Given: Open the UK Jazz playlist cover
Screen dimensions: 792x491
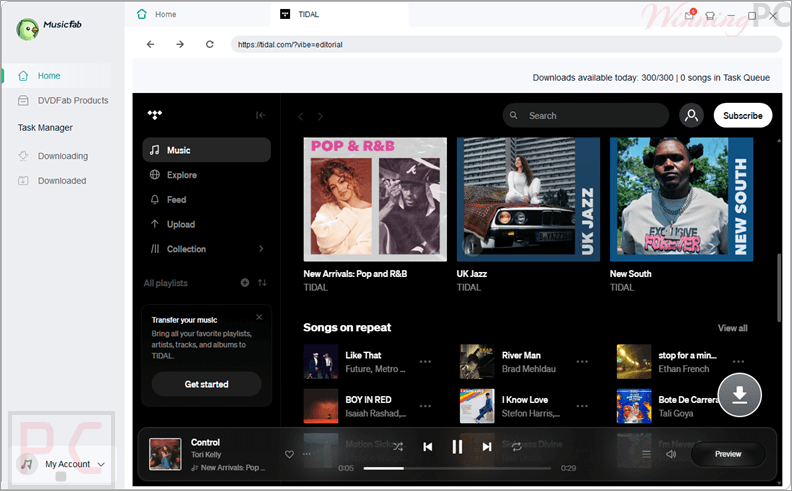Looking at the screenshot, I should coord(528,200).
